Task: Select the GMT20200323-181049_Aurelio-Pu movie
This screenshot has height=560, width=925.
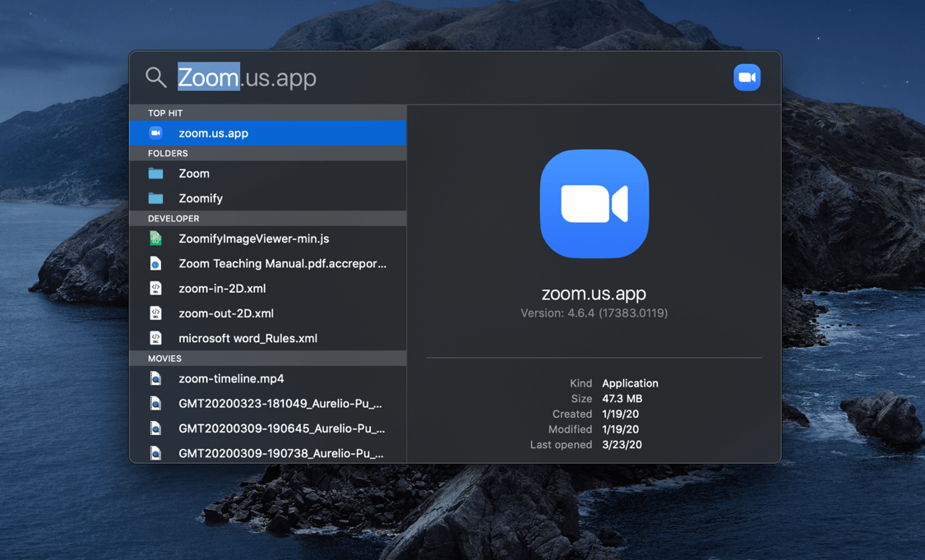Action: coord(268,404)
